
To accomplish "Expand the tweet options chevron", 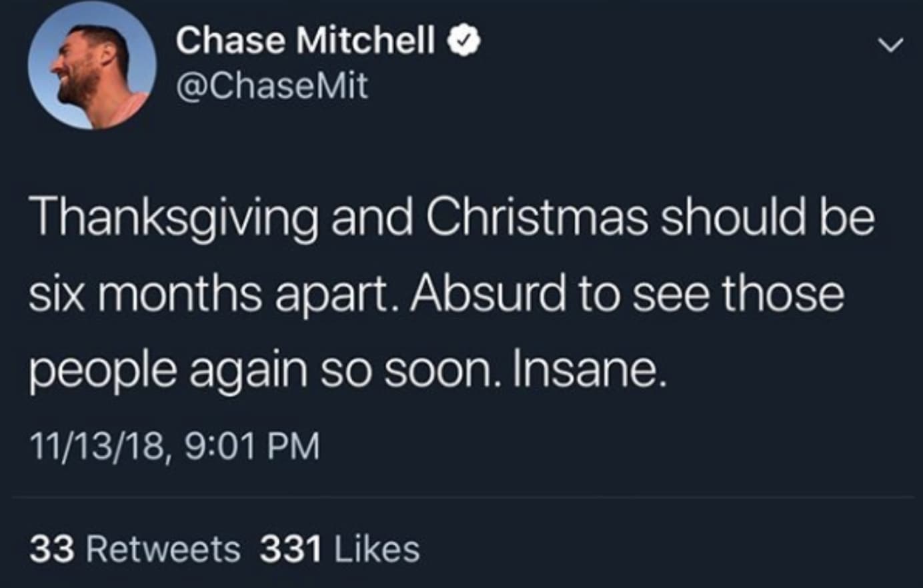I will [x=890, y=45].
